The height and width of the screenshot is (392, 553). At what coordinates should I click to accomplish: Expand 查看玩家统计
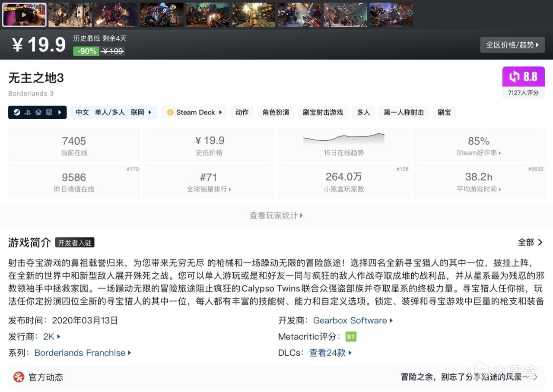click(x=276, y=215)
